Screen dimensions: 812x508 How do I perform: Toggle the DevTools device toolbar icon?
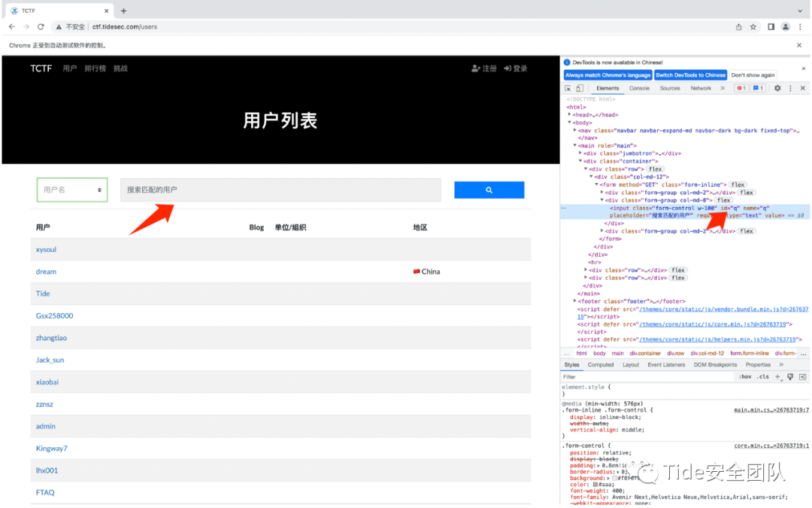580,88
